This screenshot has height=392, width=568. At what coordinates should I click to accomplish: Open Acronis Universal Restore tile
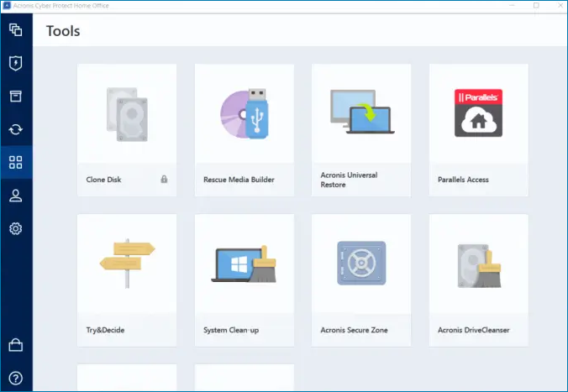click(x=361, y=129)
